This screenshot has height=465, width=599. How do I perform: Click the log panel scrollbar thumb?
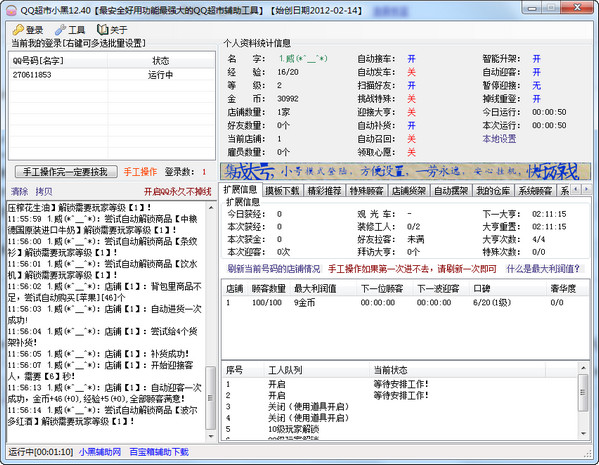coord(211,397)
